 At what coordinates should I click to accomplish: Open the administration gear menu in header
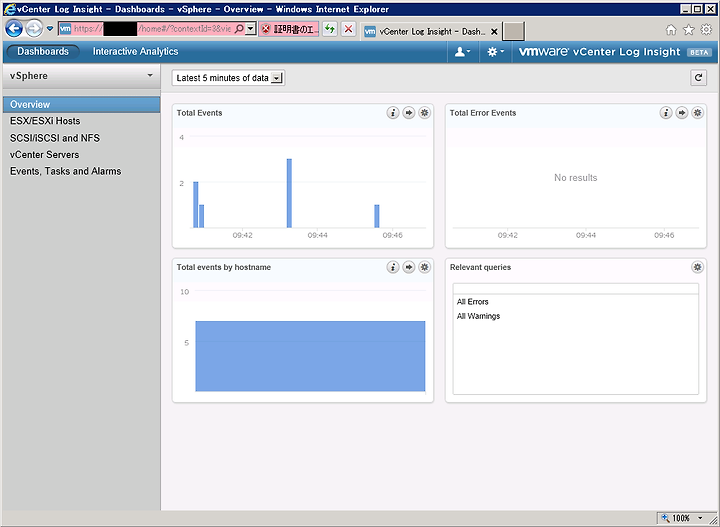(x=495, y=52)
